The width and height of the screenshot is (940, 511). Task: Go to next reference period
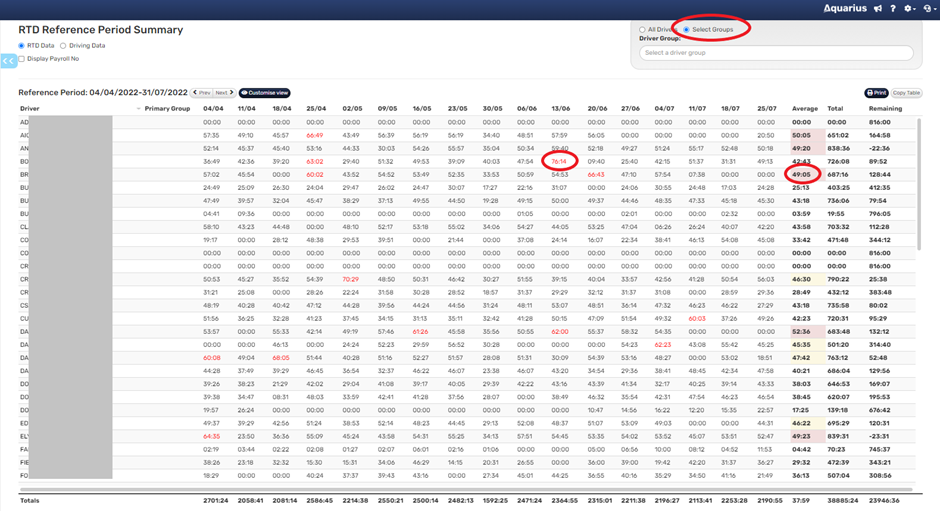(x=225, y=93)
